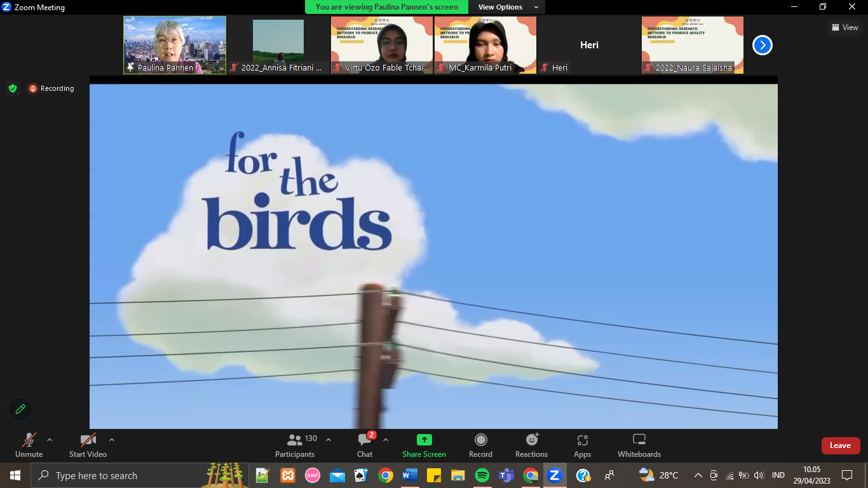868x488 pixels.
Task: Open the annotation pencil tool
Action: pos(20,409)
